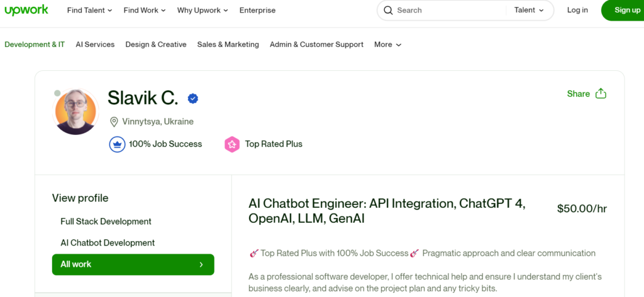Viewport: 644px width, 297px height.
Task: Click the blue verified badge icon
Action: point(194,99)
